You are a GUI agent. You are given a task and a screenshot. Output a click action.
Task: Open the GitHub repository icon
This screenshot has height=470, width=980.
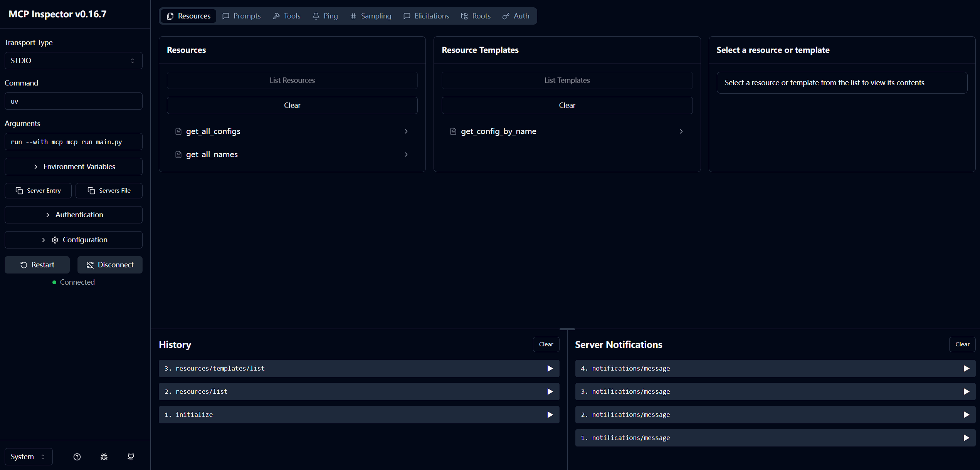tap(131, 457)
